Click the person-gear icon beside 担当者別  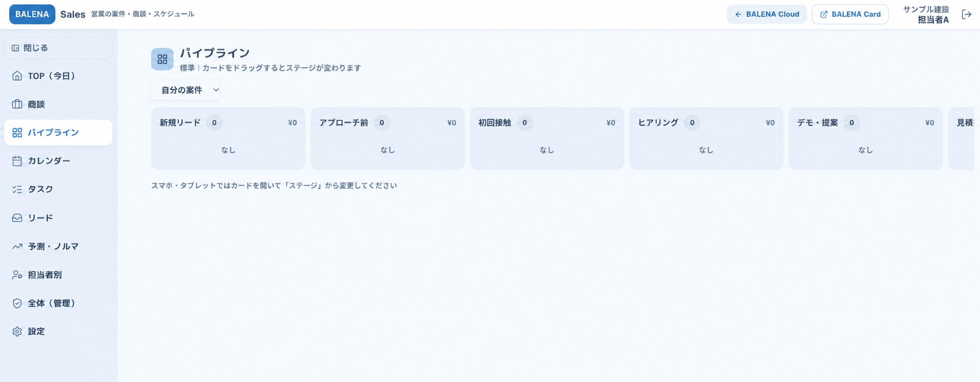coord(17,275)
